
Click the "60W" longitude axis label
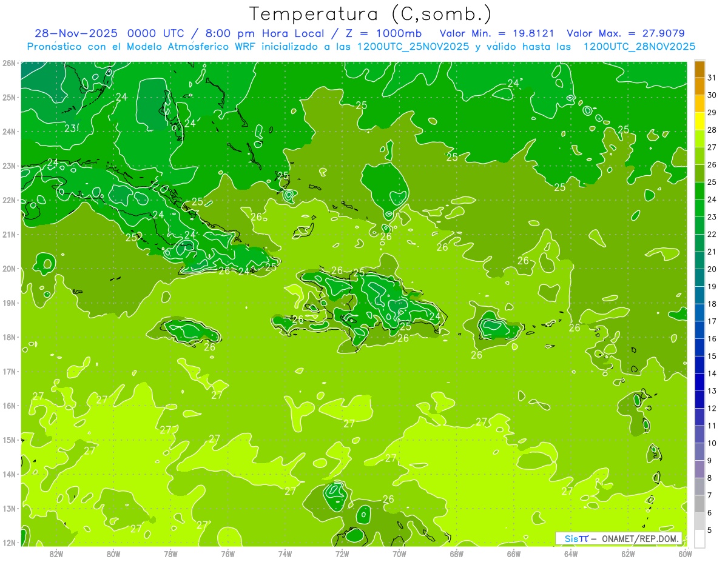coord(686,554)
